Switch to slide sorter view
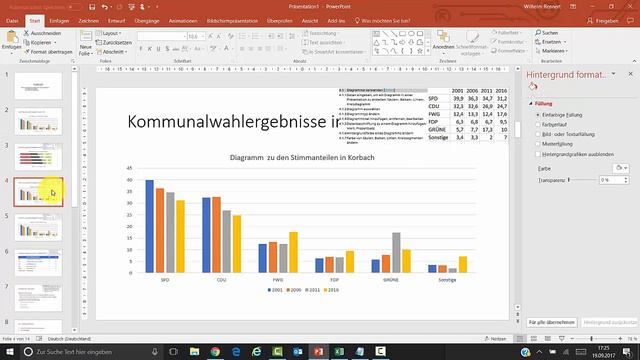Viewport: 640px width, 360px height. tap(534, 339)
